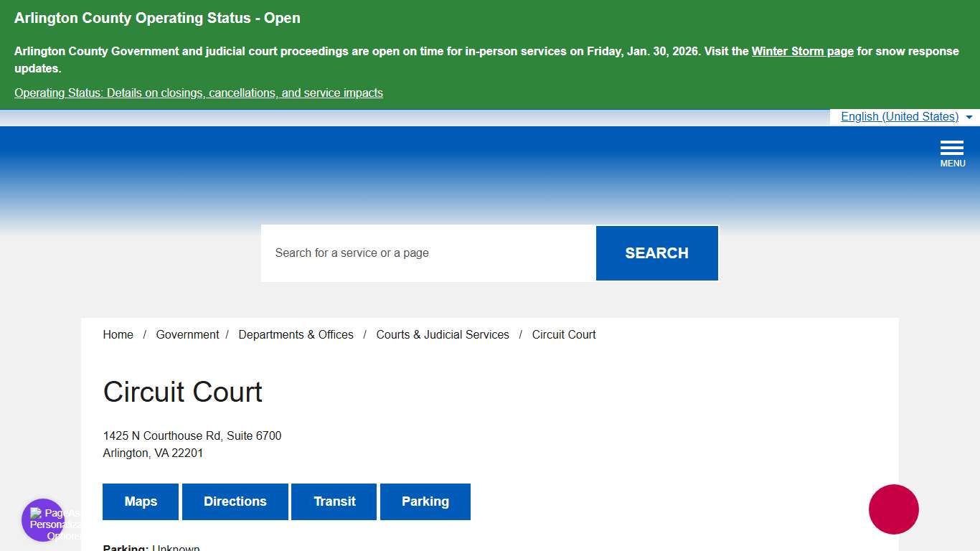Open Directions for the Circuit Court
The height and width of the screenshot is (551, 980).
coord(235,501)
